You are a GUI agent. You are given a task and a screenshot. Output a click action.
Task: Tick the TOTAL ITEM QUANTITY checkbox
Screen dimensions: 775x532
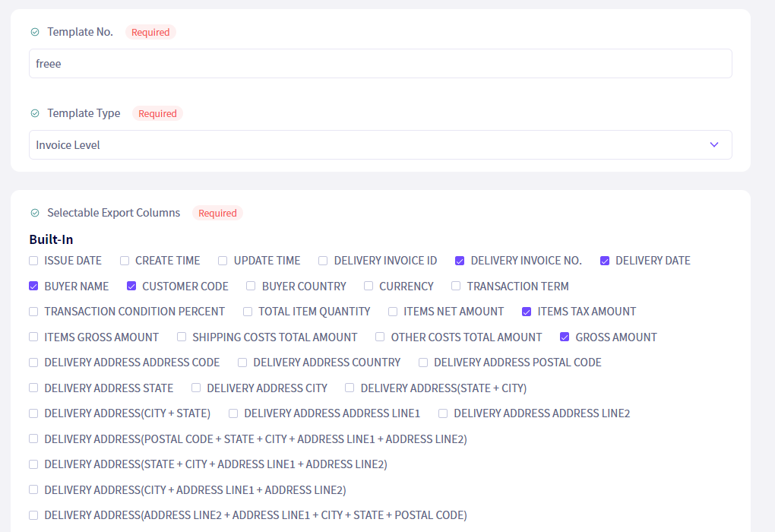[x=248, y=312]
